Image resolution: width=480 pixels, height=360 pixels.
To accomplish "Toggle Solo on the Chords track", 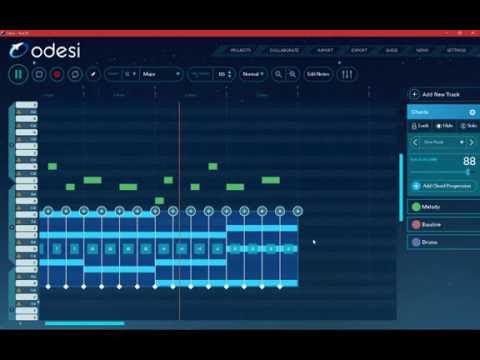I will tap(469, 126).
